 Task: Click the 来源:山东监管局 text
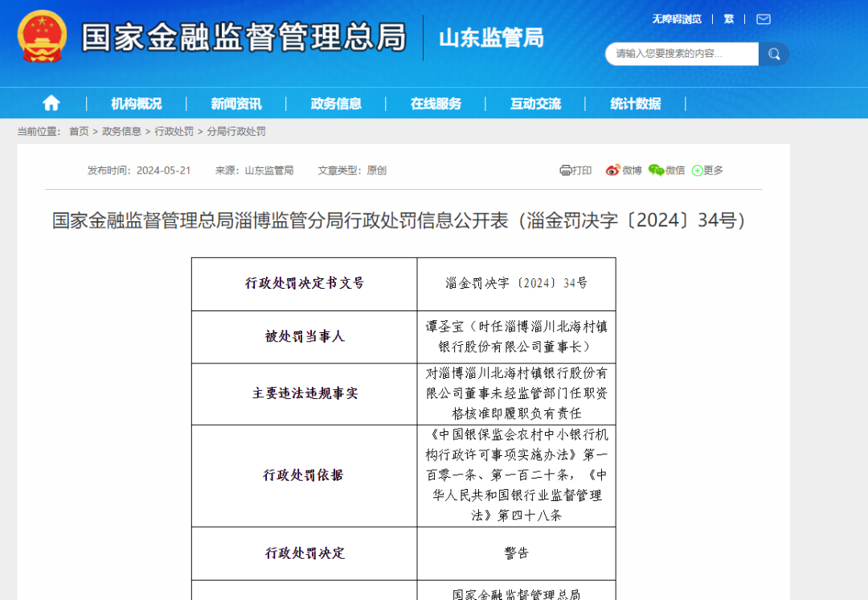coord(255,171)
